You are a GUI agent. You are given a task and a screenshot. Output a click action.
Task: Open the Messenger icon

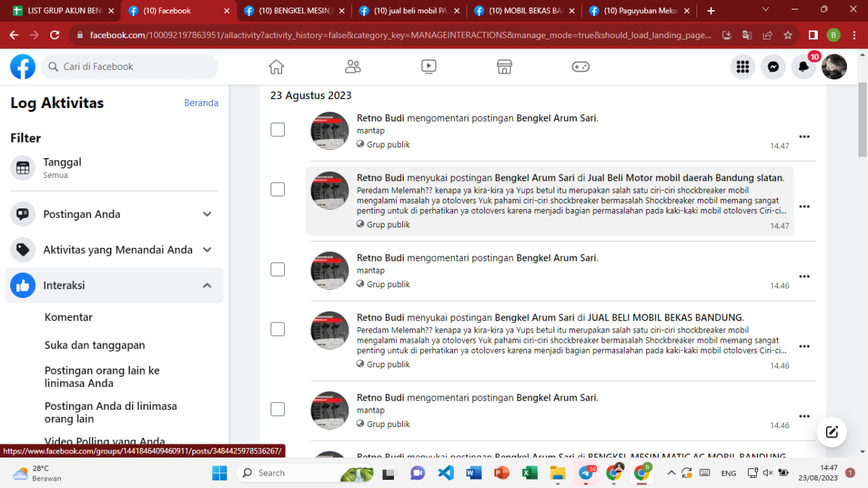[773, 67]
